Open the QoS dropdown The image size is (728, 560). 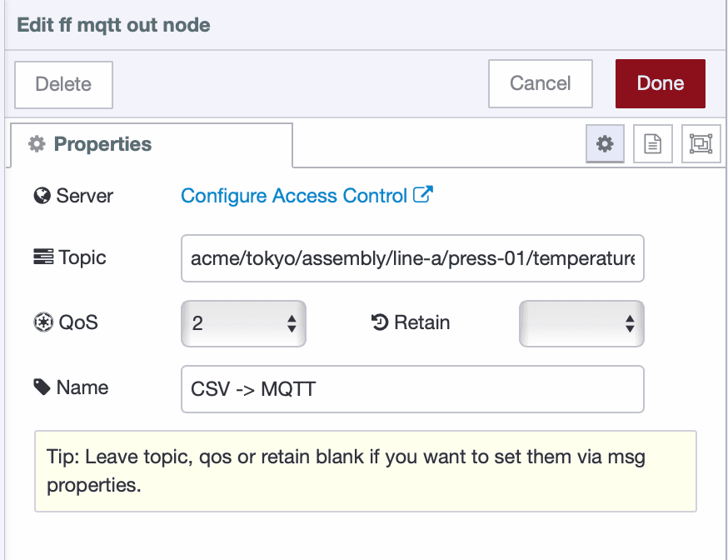(243, 323)
